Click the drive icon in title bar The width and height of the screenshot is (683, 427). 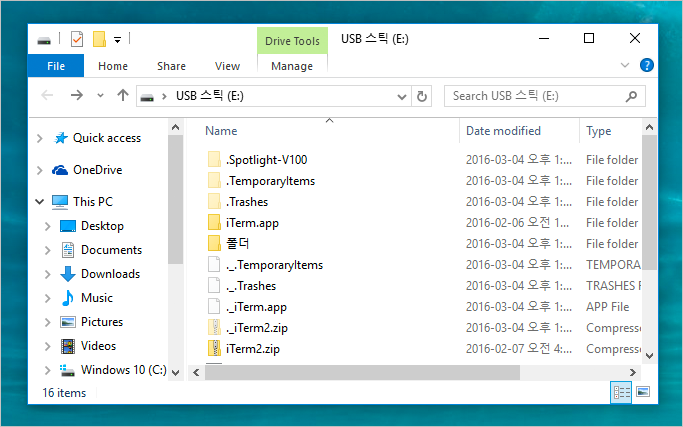click(44, 41)
